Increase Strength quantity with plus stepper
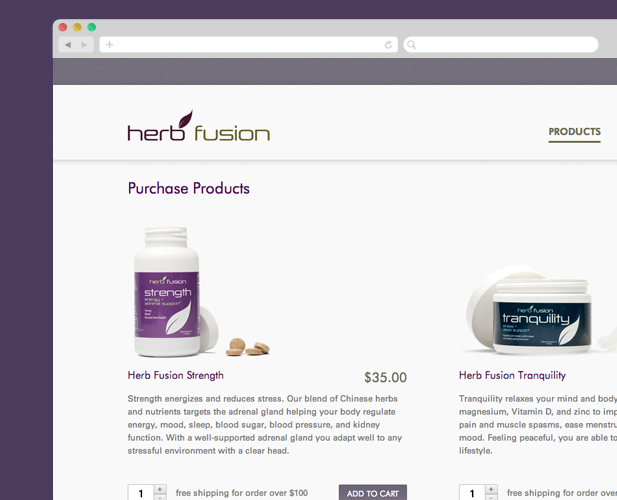Viewport: 617px width, 500px height. tap(160, 489)
